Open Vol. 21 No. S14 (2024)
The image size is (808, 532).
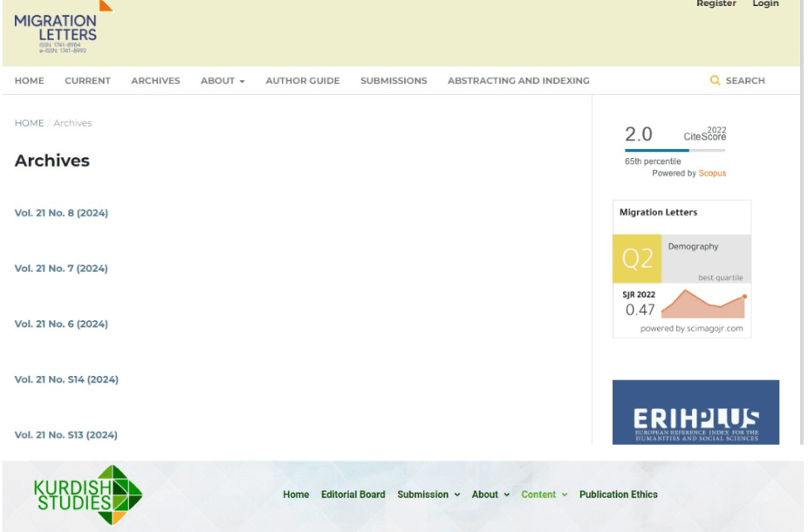click(x=66, y=379)
